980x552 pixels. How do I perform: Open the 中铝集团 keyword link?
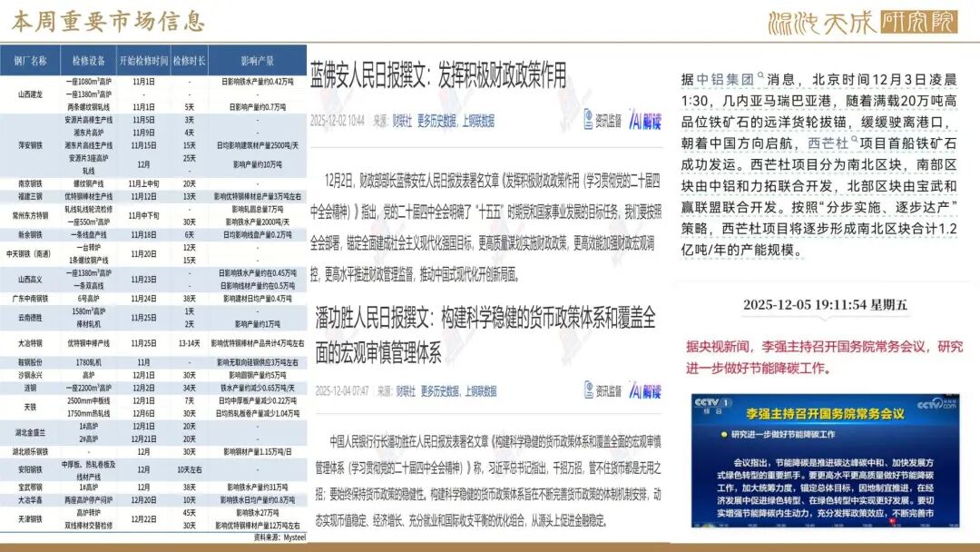point(725,79)
